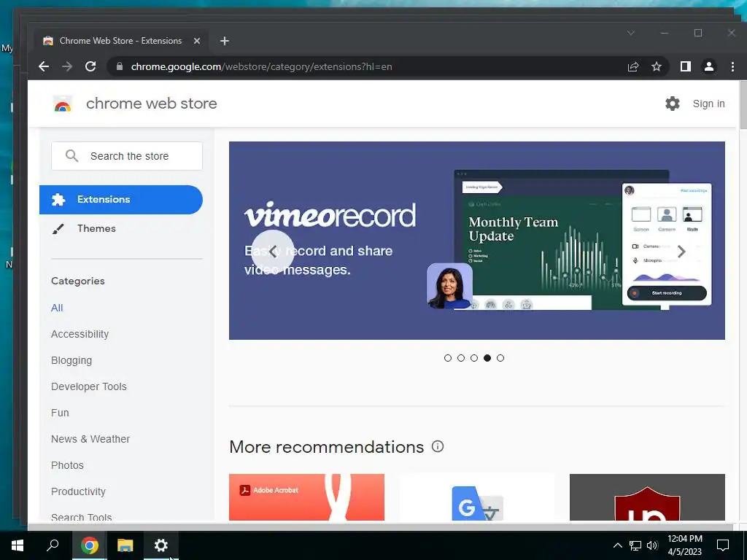Click the vertical page scrollbar thumb
The width and height of the screenshot is (747, 560).
(743, 105)
